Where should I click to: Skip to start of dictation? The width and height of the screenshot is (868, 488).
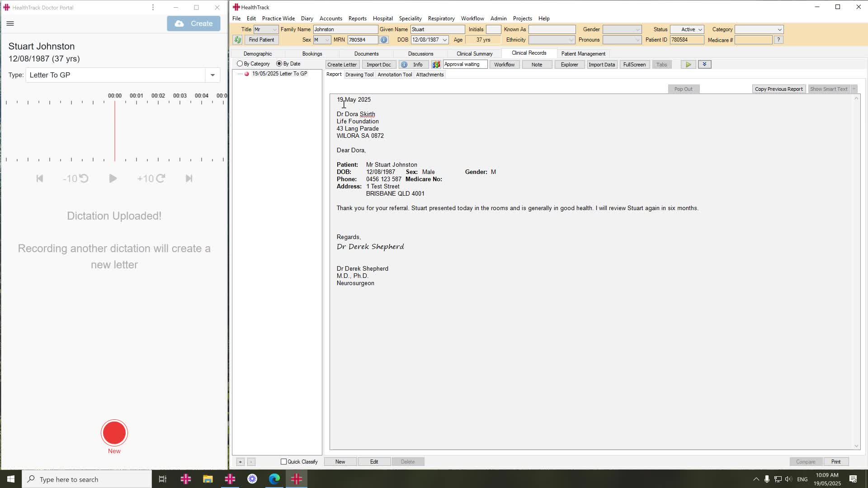coord(40,178)
